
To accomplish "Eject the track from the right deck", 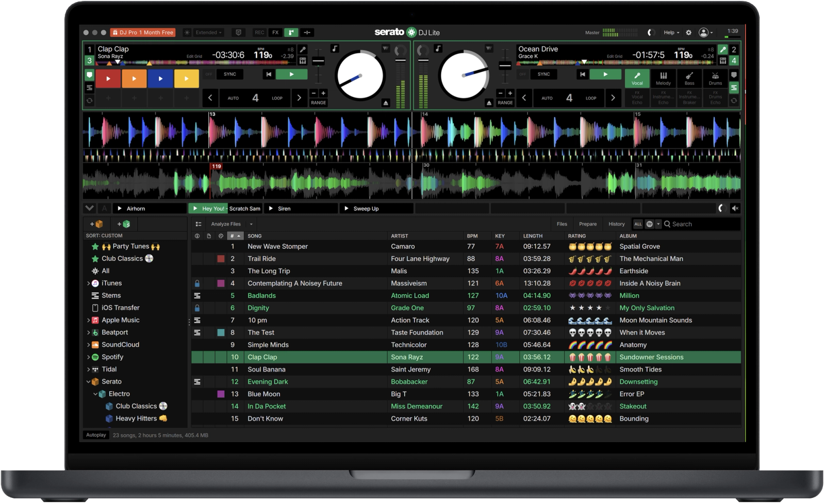I will coord(489,103).
